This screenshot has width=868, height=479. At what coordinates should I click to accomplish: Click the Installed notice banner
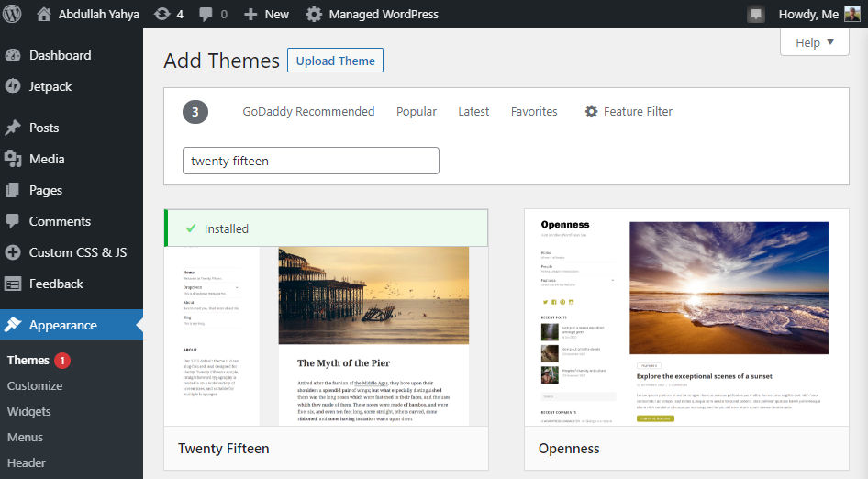pos(326,228)
